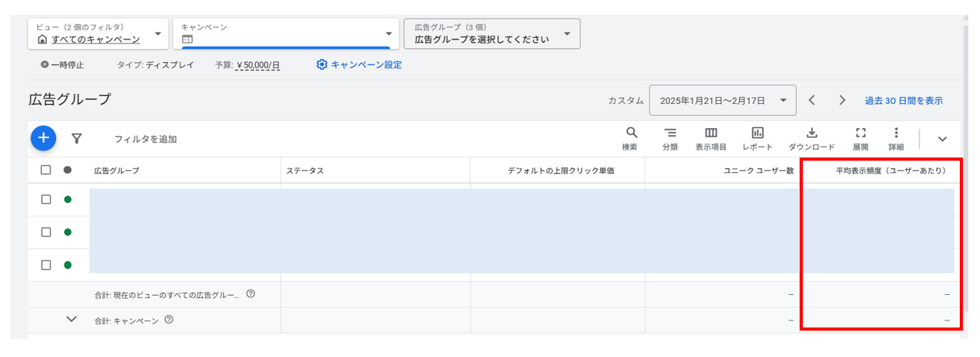Click the home icon in ビュー selector

(43, 39)
